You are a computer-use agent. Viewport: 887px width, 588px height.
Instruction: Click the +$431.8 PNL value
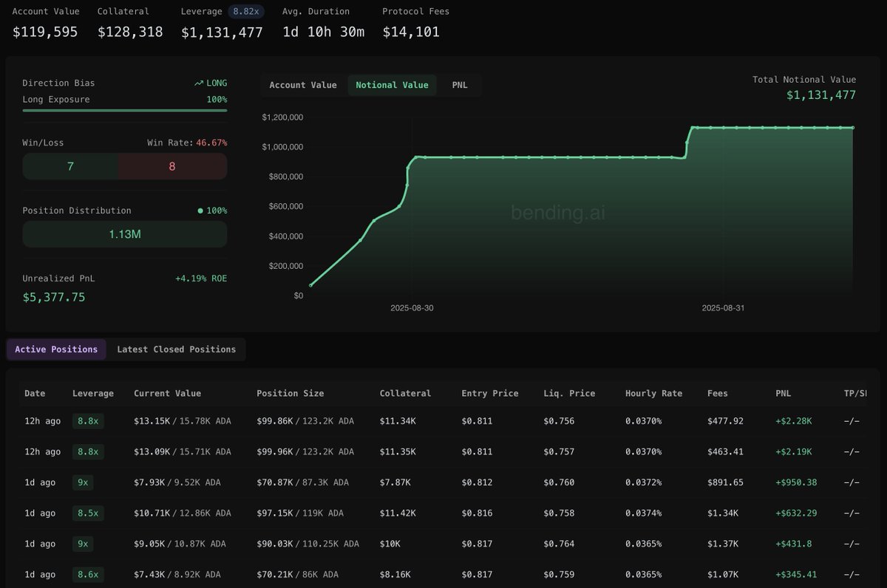pos(795,544)
